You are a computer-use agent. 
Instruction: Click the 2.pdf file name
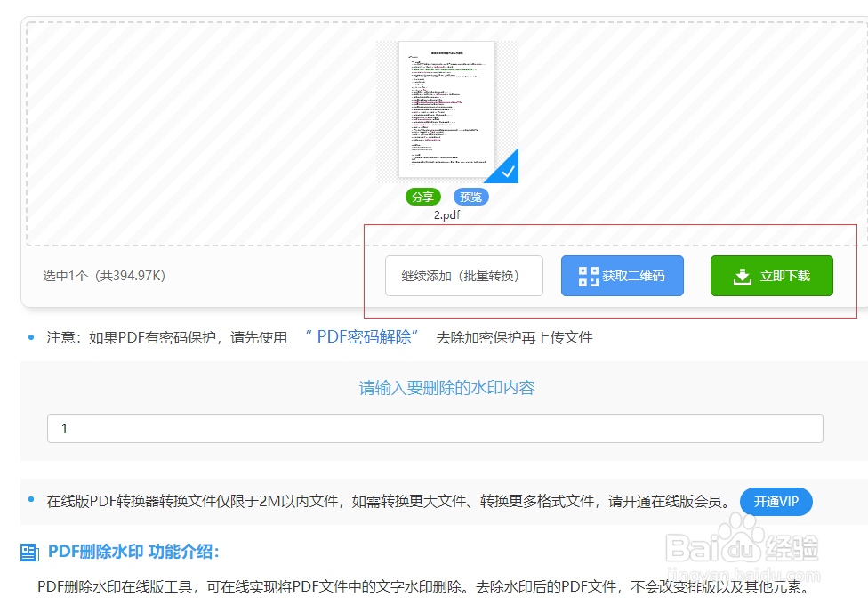coord(446,215)
